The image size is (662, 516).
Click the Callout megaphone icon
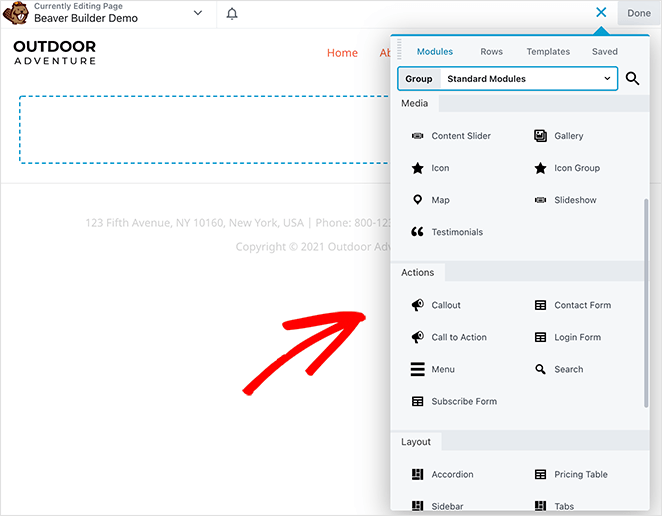417,305
